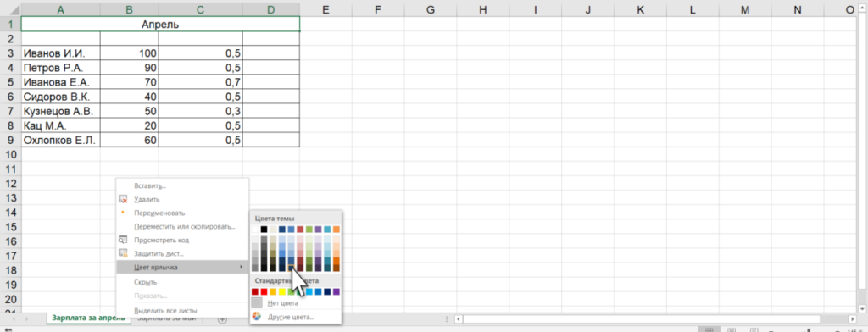Click the Delete sheet icon in context menu
Screen dimensions: 868x332
pos(124,199)
